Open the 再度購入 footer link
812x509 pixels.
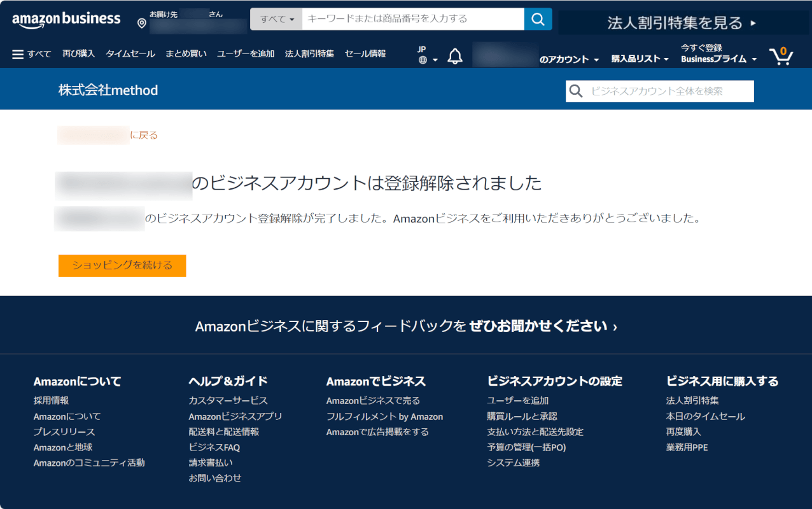[x=683, y=432]
